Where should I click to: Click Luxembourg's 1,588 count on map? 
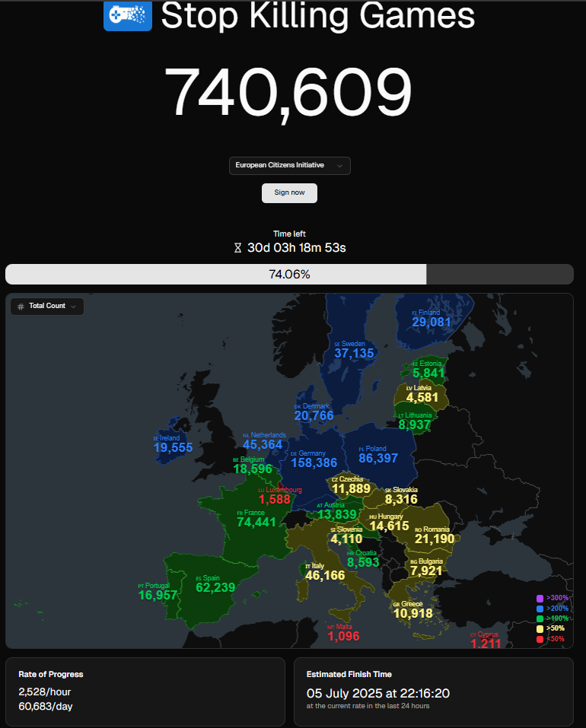[x=275, y=500]
